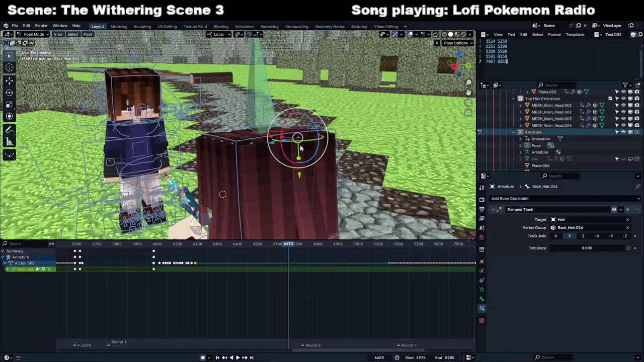Toggle Top Hair Extrusions collection checkbox
The width and height of the screenshot is (644, 362).
pos(610,99)
